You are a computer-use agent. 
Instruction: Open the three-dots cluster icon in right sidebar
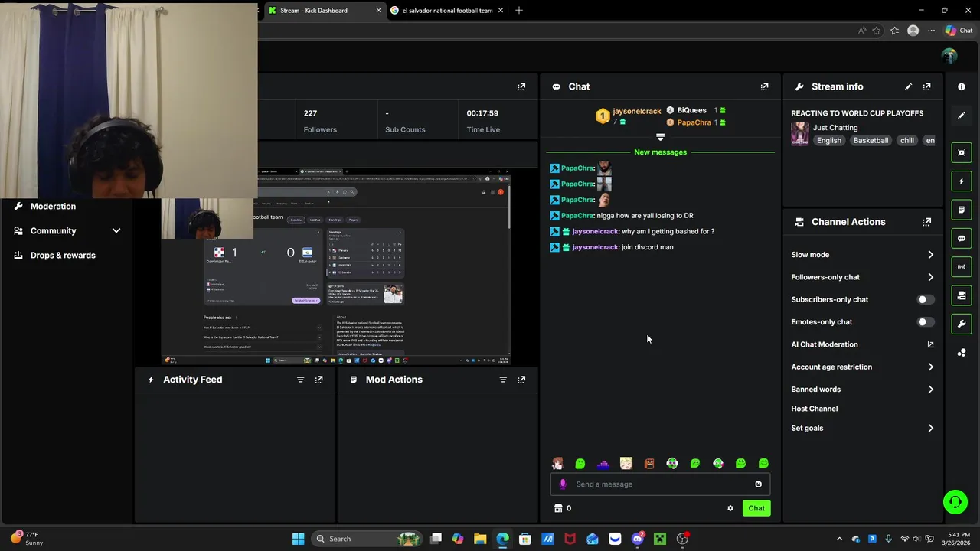pyautogui.click(x=962, y=353)
